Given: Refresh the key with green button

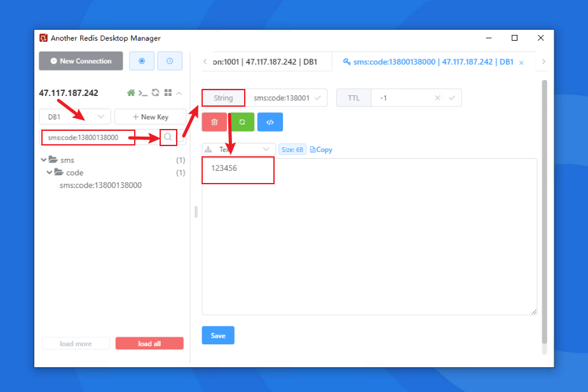Looking at the screenshot, I should [x=242, y=122].
